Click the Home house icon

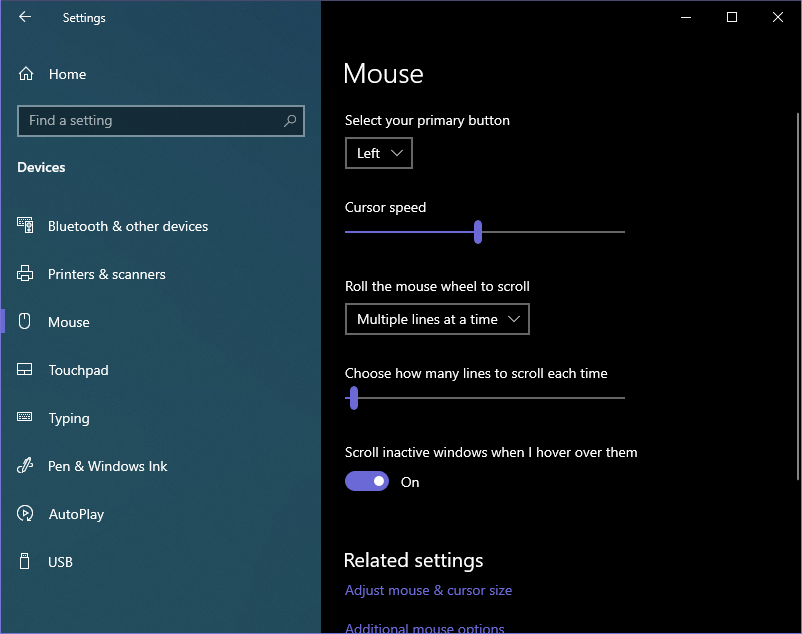[x=26, y=74]
